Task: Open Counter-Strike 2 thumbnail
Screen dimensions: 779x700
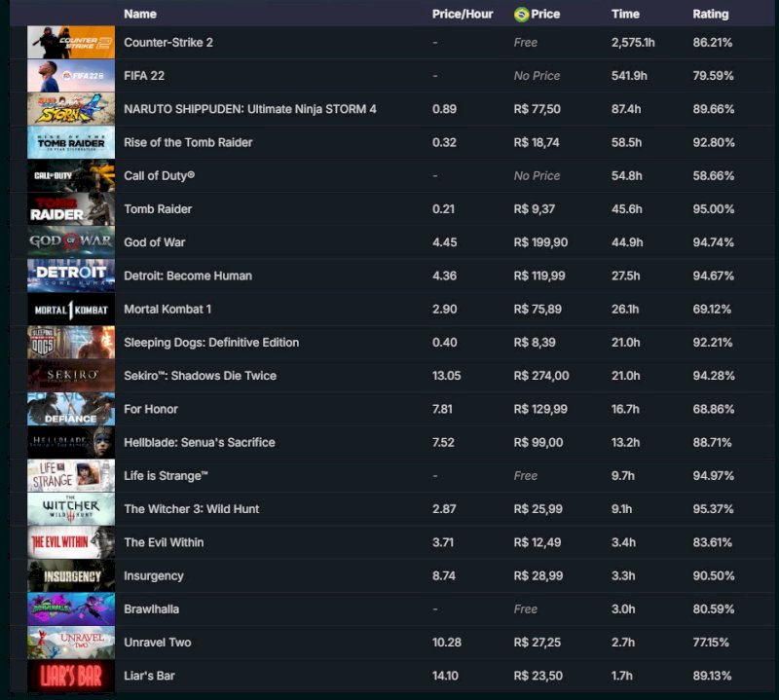Action: pyautogui.click(x=71, y=42)
